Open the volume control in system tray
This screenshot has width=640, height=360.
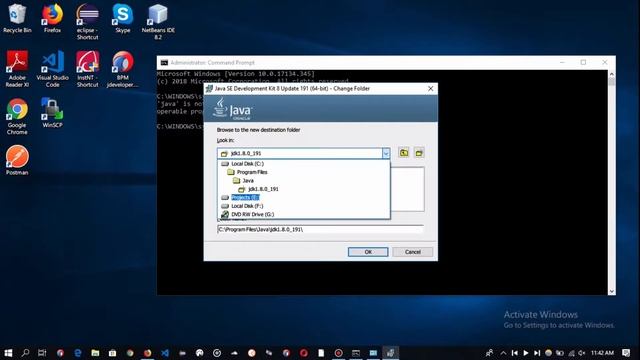tap(582, 353)
